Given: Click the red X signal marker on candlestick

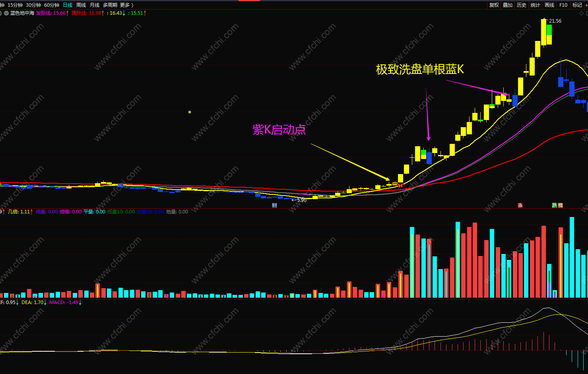Looking at the screenshot, I should 400,185.
